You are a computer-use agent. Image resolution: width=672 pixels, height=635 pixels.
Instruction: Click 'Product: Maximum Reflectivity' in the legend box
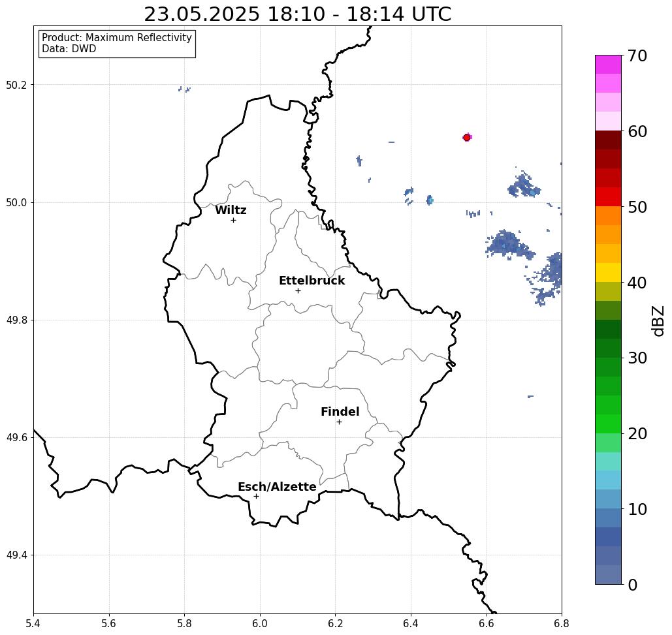116,38
